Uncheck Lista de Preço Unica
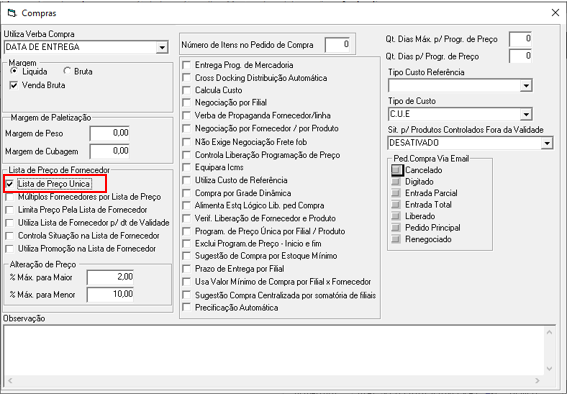Viewport: 570px width, 397px height. [10, 184]
